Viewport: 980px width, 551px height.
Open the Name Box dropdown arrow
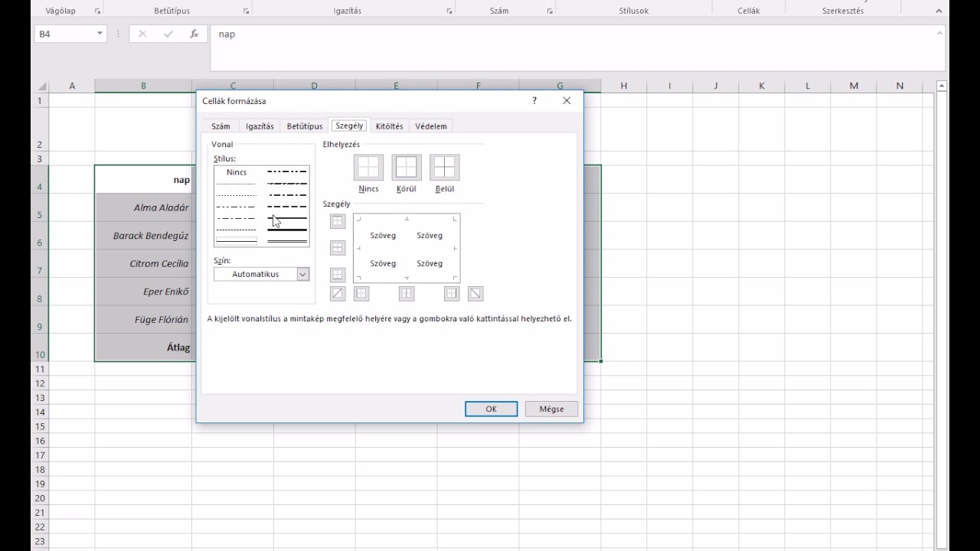100,34
